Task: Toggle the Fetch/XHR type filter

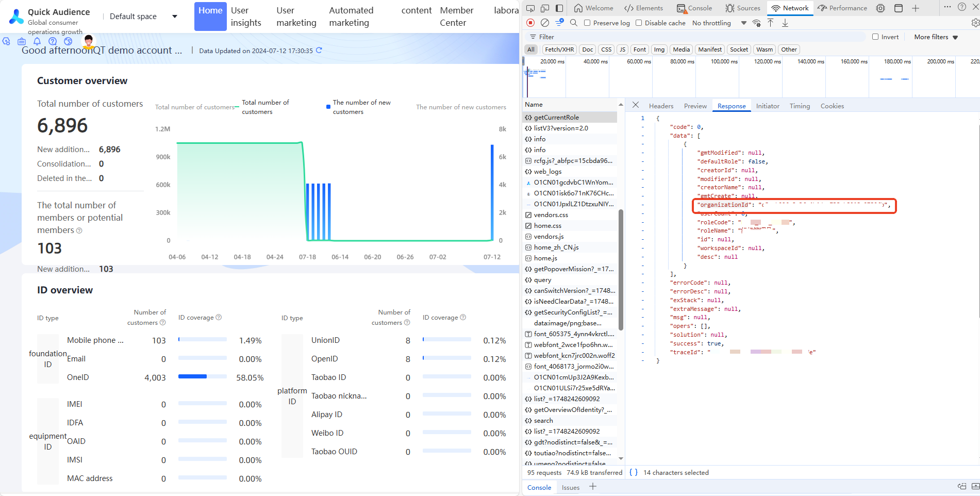Action: [x=559, y=49]
